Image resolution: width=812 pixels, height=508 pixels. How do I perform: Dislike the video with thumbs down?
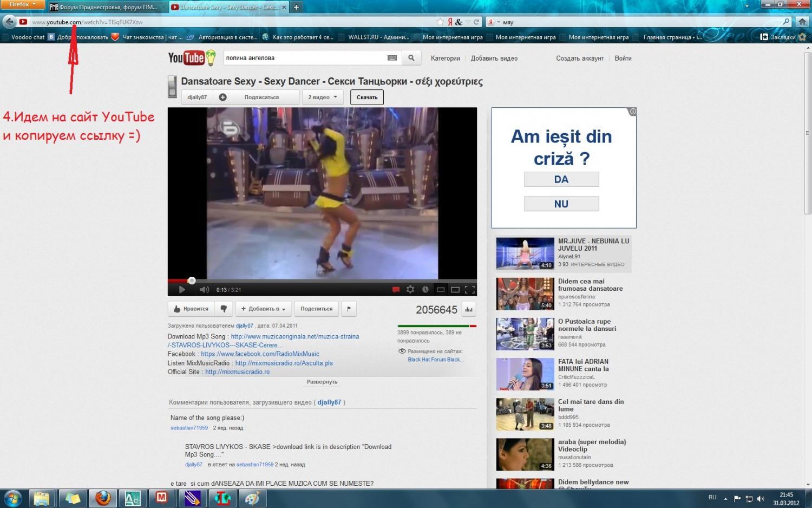[224, 309]
